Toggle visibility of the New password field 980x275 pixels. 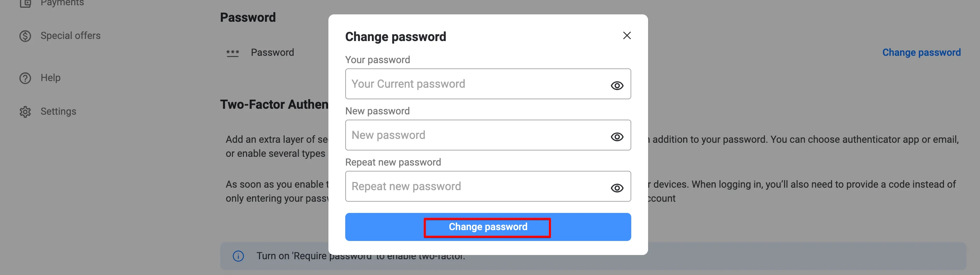[617, 137]
